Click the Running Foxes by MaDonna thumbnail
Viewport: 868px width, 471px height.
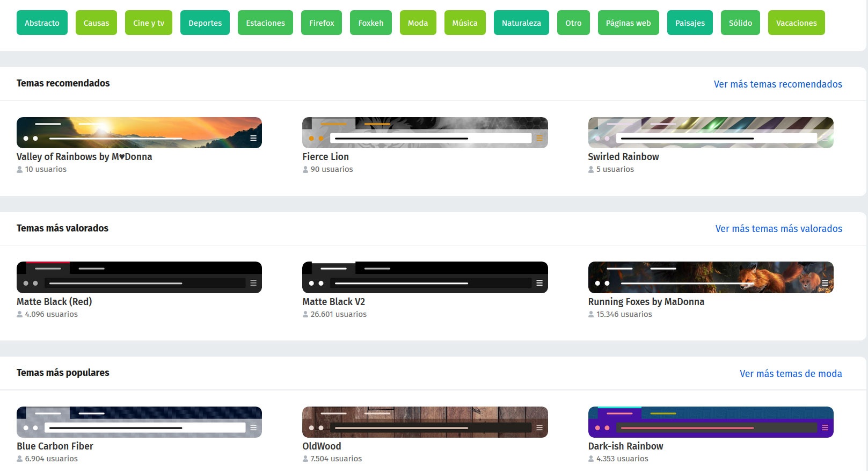coord(711,277)
